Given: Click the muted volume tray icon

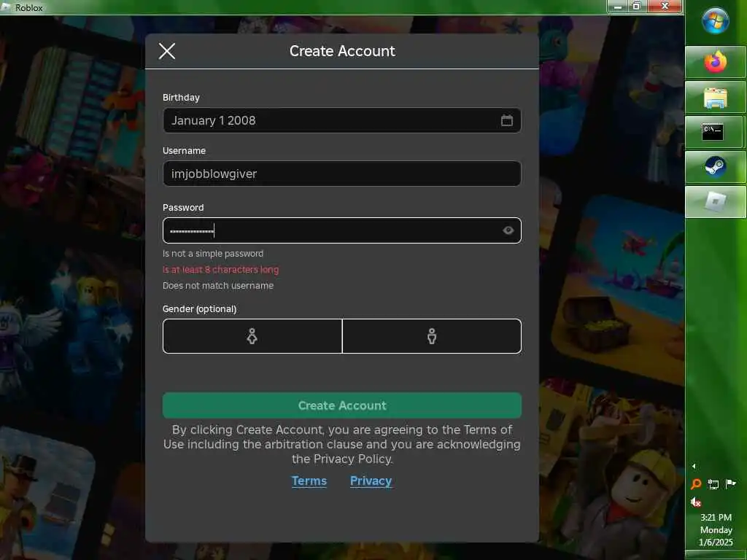Looking at the screenshot, I should tap(696, 502).
